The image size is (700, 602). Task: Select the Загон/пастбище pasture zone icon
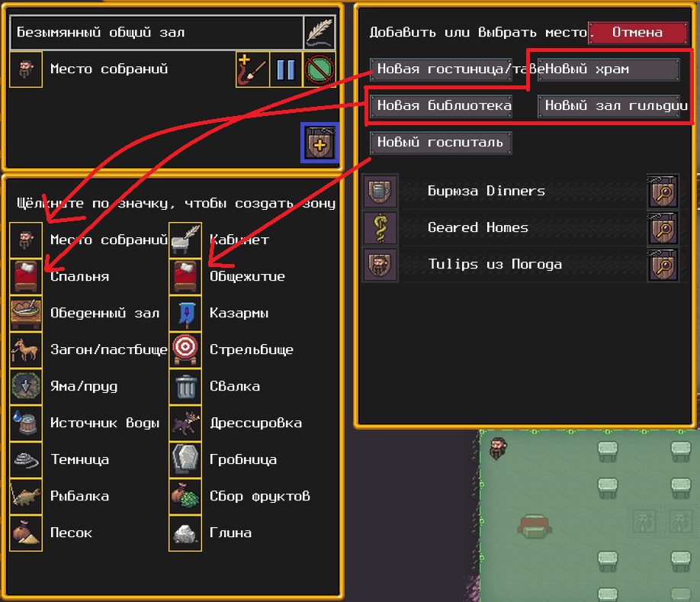point(26,349)
